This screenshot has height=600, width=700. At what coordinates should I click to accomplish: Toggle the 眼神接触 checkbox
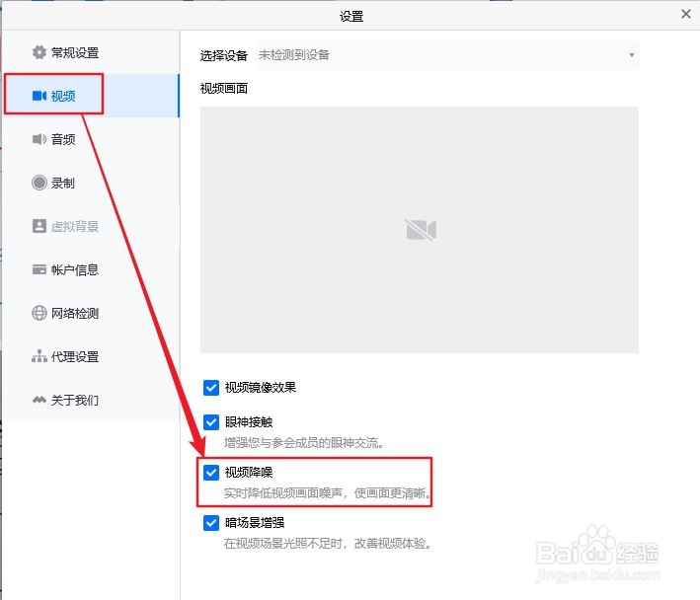[x=211, y=422]
